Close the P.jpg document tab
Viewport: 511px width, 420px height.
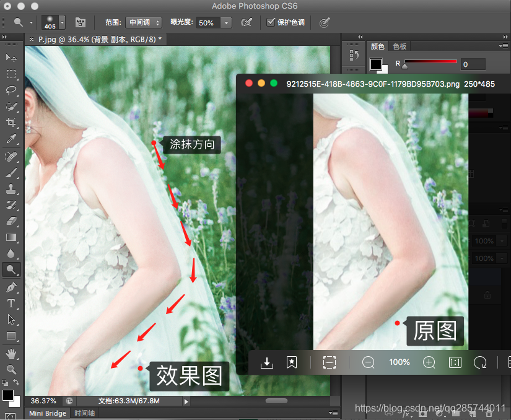(32, 40)
